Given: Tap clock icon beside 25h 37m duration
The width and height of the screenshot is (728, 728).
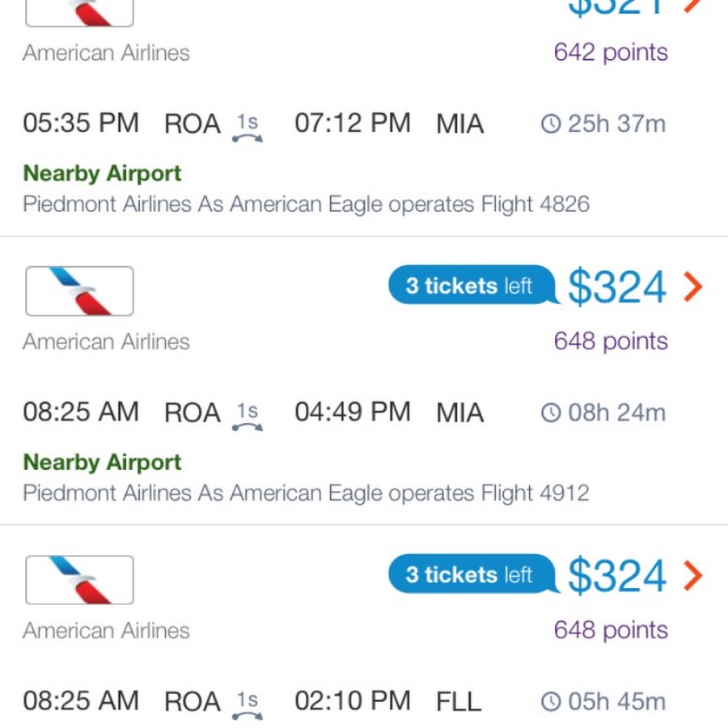Looking at the screenshot, I should 551,124.
